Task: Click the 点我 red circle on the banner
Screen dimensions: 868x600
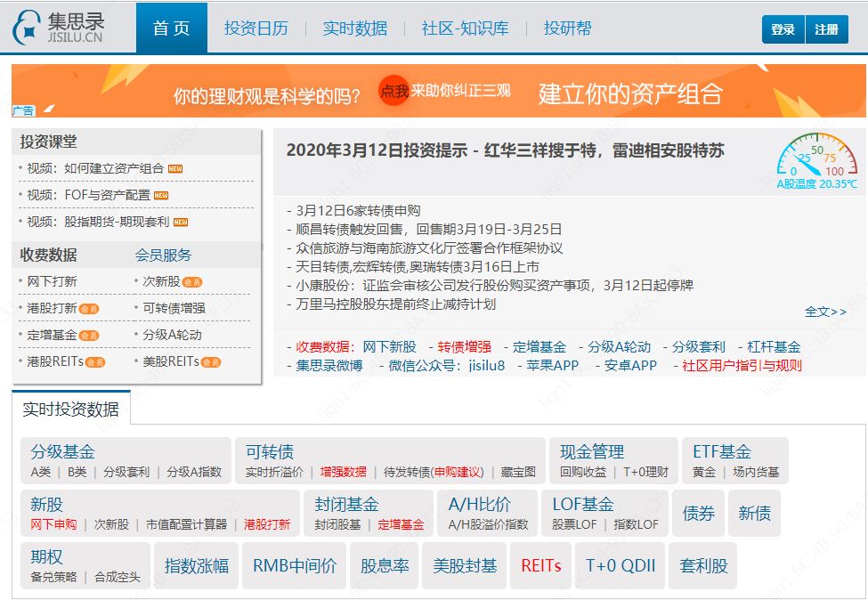Action: coord(393,90)
